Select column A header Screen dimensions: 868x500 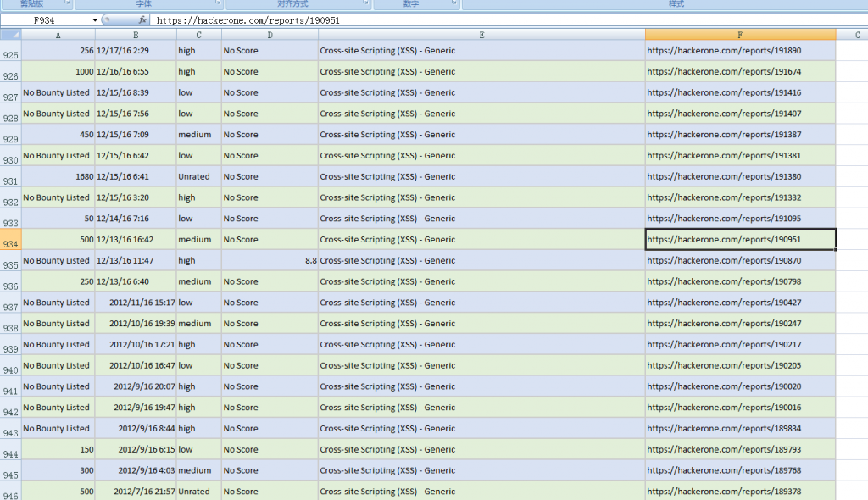[x=58, y=35]
